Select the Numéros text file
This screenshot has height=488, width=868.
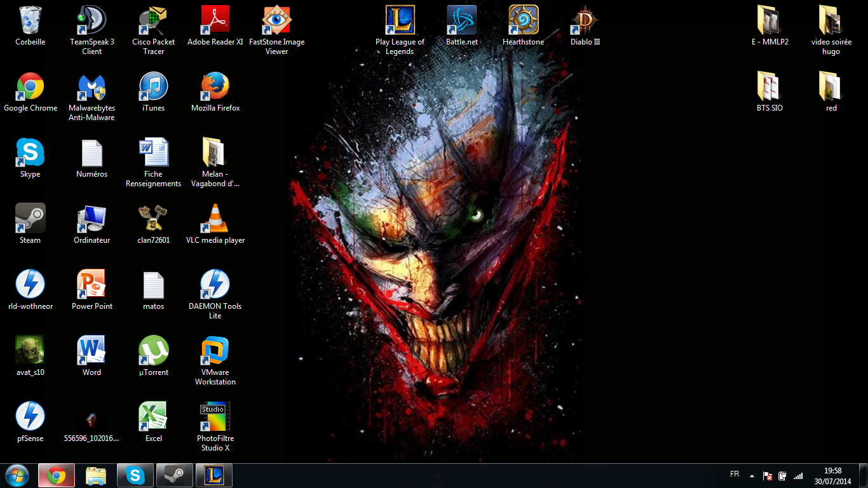92,152
